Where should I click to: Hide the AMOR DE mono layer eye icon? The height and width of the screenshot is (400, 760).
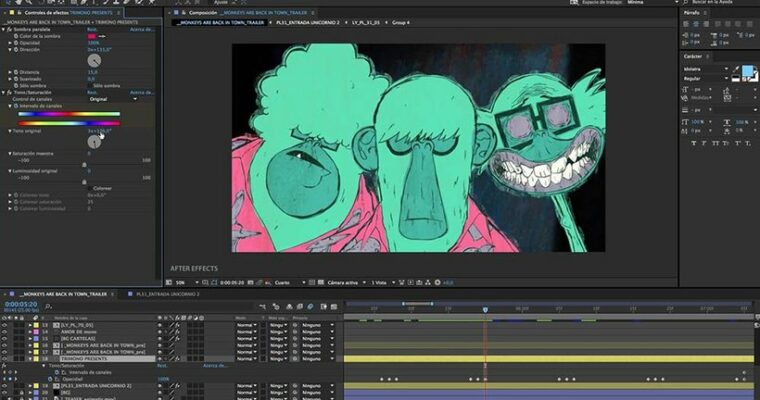pyautogui.click(x=4, y=332)
